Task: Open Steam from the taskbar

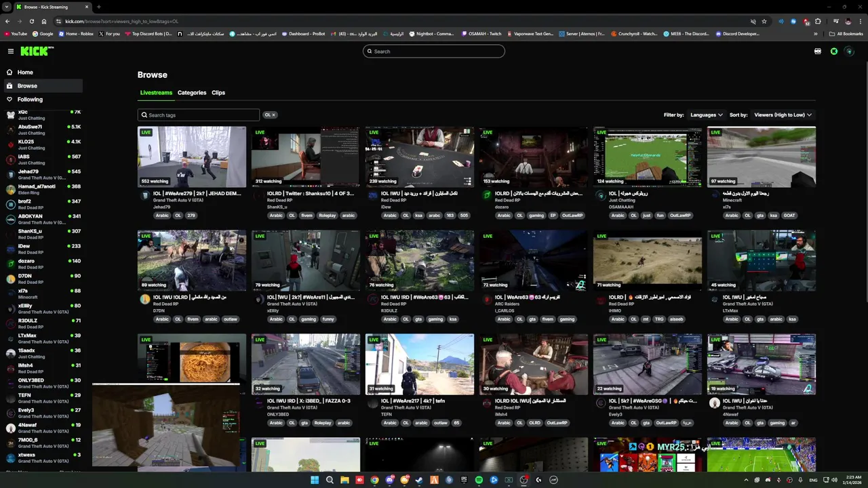Action: click(419, 480)
